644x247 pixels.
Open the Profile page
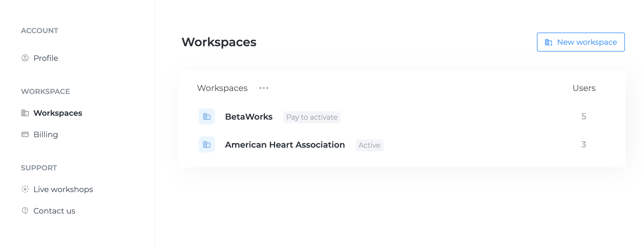(46, 58)
